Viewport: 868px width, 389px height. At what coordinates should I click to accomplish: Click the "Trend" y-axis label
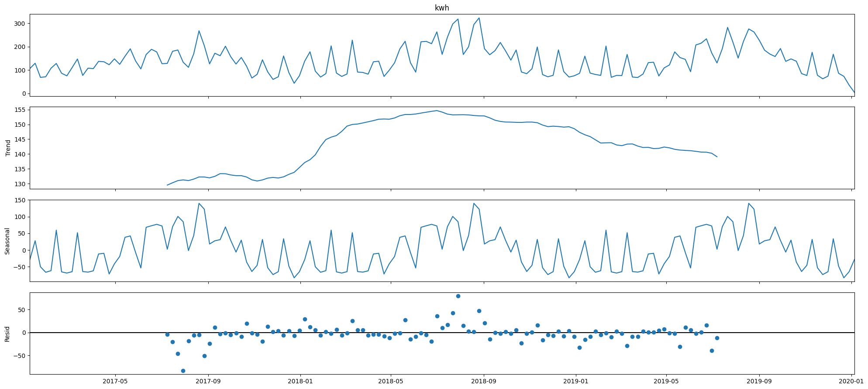coord(8,148)
